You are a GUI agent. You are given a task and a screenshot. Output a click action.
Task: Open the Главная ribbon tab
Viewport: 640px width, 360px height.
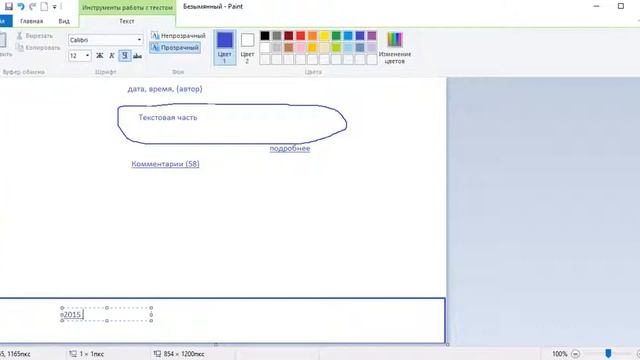pyautogui.click(x=31, y=21)
